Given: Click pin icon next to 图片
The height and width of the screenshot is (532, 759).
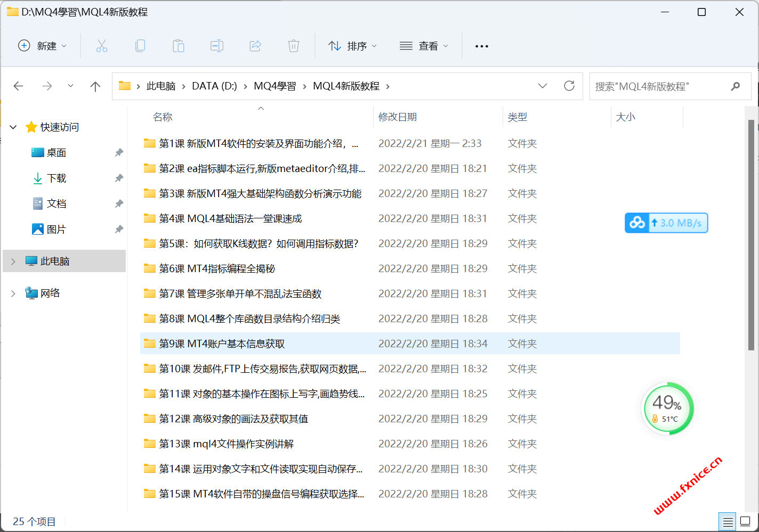Looking at the screenshot, I should [x=119, y=230].
